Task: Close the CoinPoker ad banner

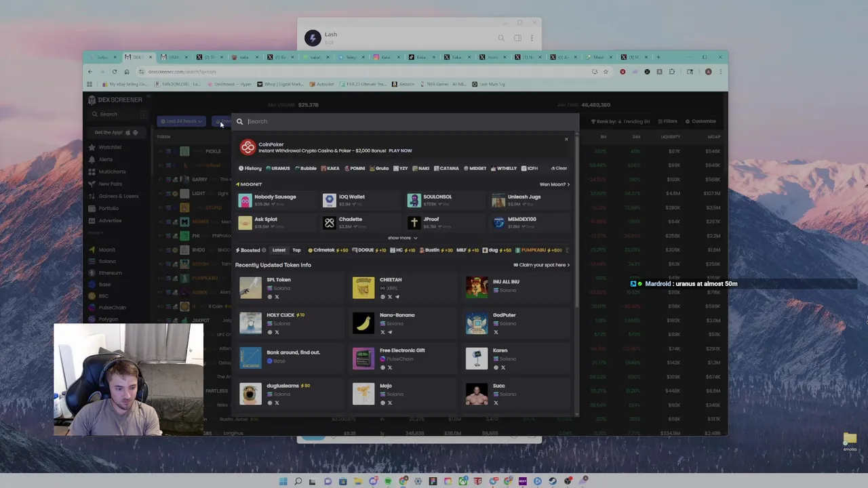Action: pyautogui.click(x=566, y=140)
